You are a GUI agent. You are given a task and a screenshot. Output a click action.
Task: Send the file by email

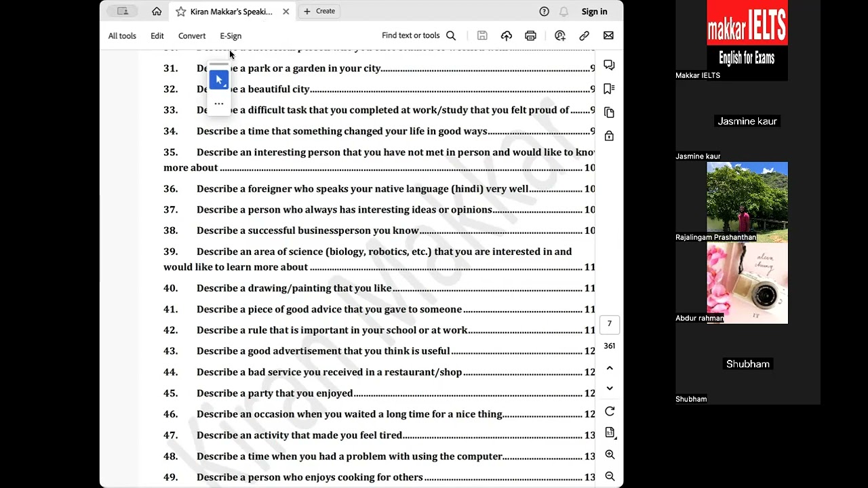(x=608, y=36)
